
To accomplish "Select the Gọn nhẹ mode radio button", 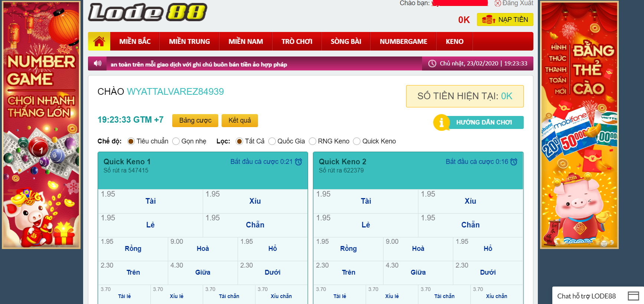I will pyautogui.click(x=176, y=141).
